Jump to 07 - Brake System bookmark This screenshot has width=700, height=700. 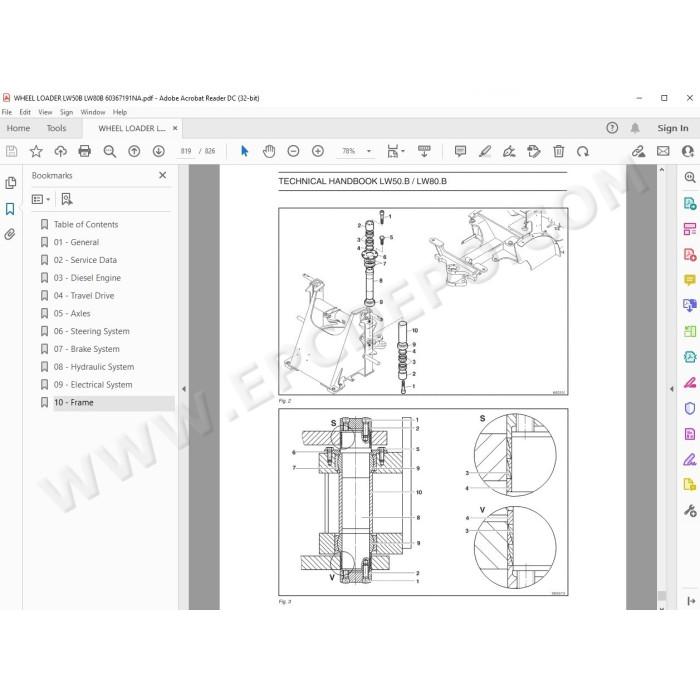point(87,349)
